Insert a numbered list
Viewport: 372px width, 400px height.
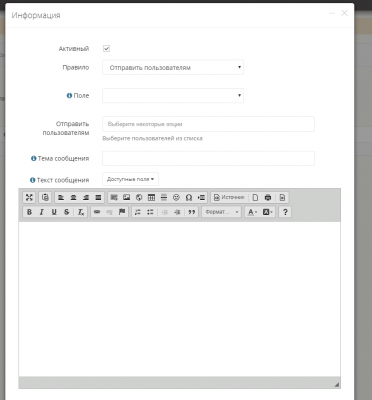click(138, 212)
